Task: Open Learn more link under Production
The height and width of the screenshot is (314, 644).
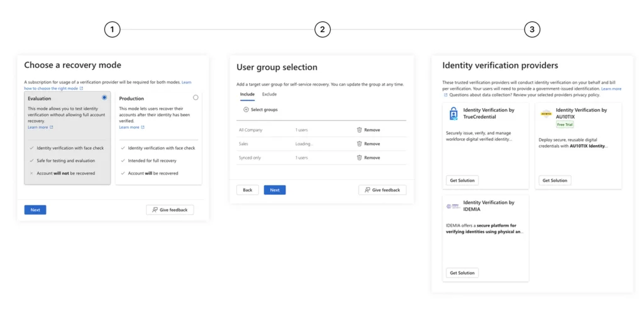Action: point(130,127)
